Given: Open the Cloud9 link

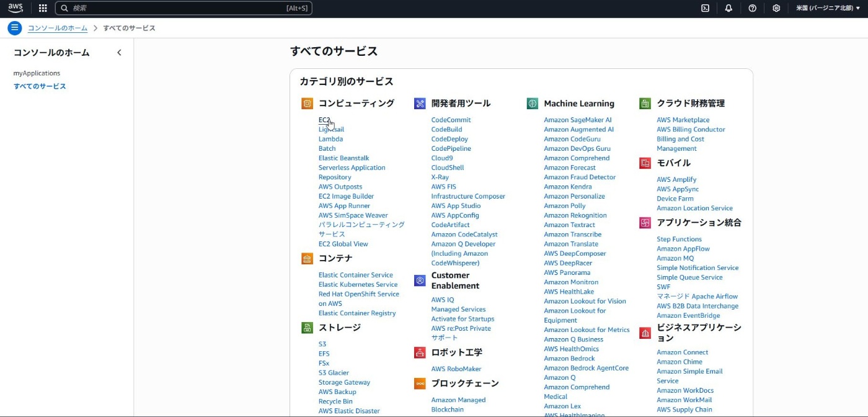Looking at the screenshot, I should (x=442, y=158).
